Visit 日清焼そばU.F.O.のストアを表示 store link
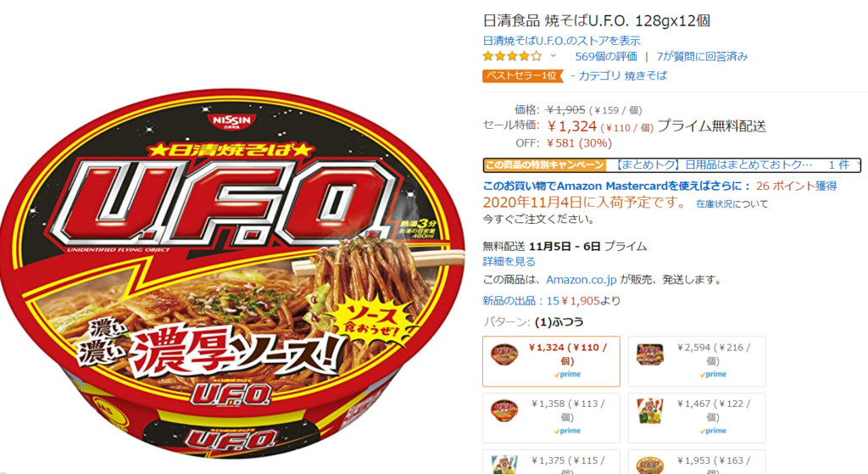Screen dimensions: 868x474 pyautogui.click(x=561, y=41)
